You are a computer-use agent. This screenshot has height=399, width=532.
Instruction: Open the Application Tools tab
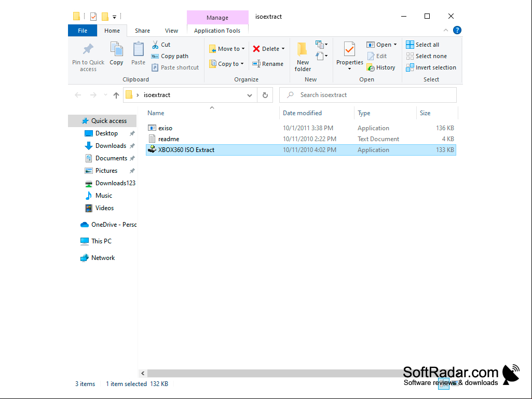(x=217, y=31)
